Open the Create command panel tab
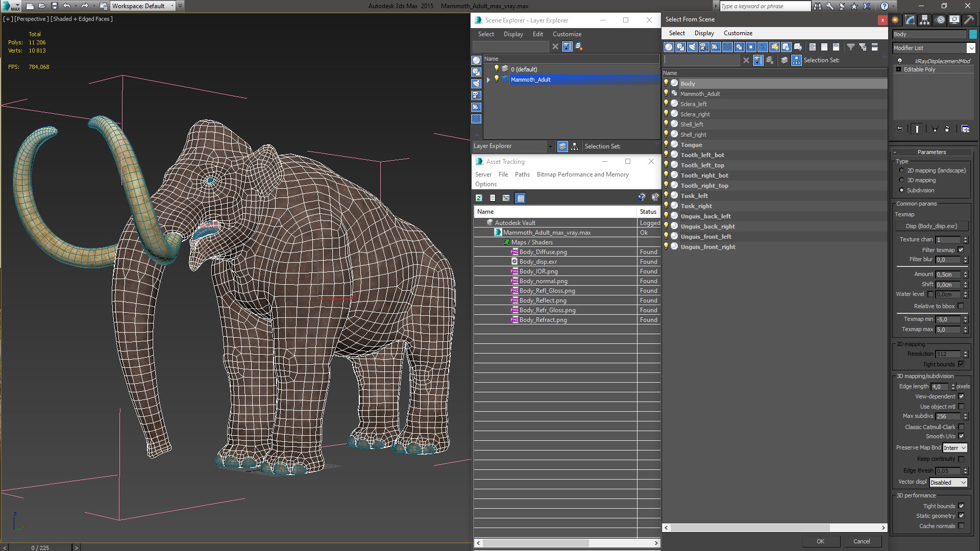Image resolution: width=980 pixels, height=551 pixels. pos(895,20)
